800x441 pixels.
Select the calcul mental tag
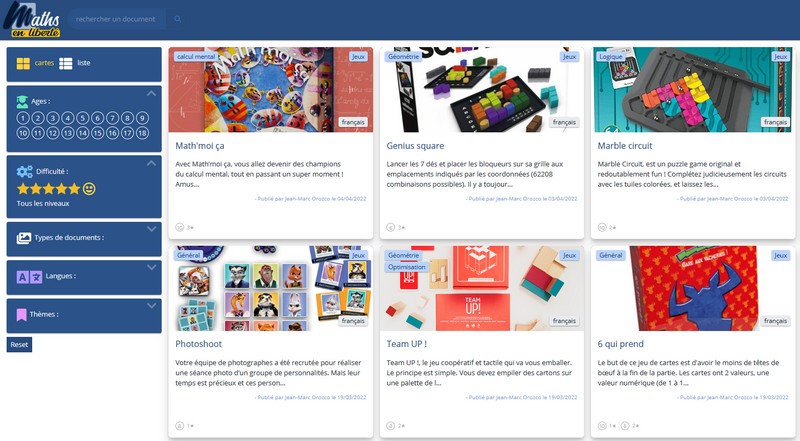(195, 57)
